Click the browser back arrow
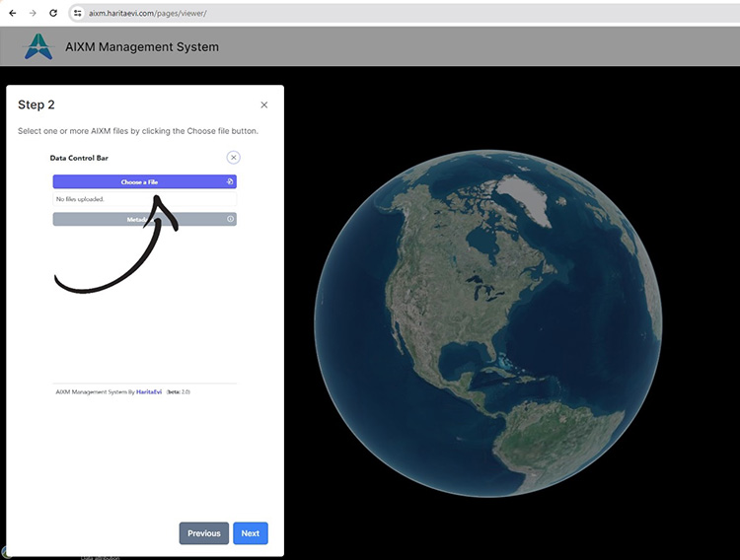Image resolution: width=740 pixels, height=560 pixels. coord(13,13)
